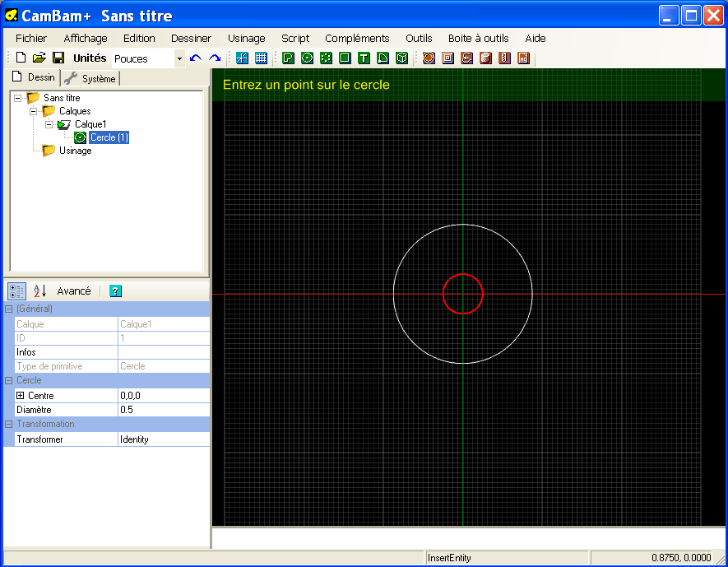Open the Outils menu

[x=419, y=38]
